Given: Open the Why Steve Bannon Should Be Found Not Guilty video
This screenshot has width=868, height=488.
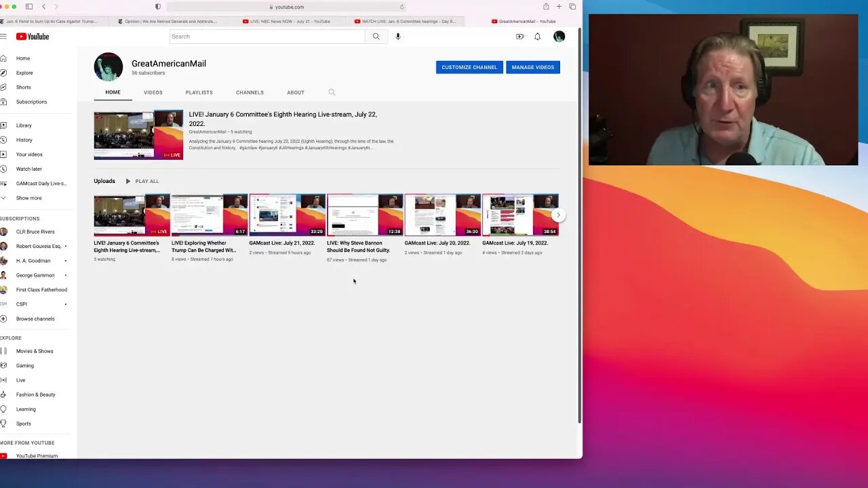Looking at the screenshot, I should tap(364, 215).
